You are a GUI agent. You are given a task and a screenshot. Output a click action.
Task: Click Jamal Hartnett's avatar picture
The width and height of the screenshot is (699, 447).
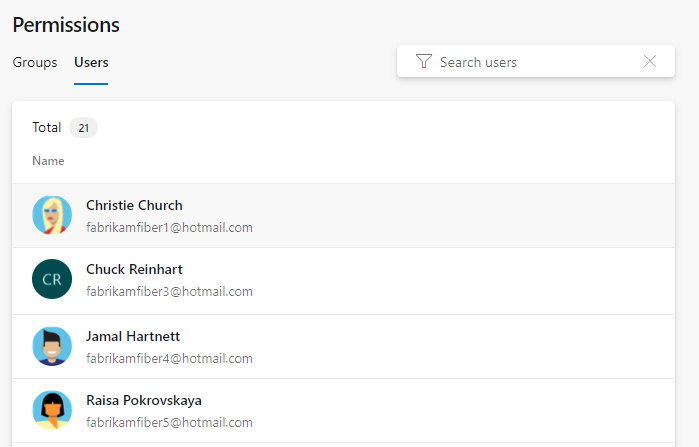point(52,346)
